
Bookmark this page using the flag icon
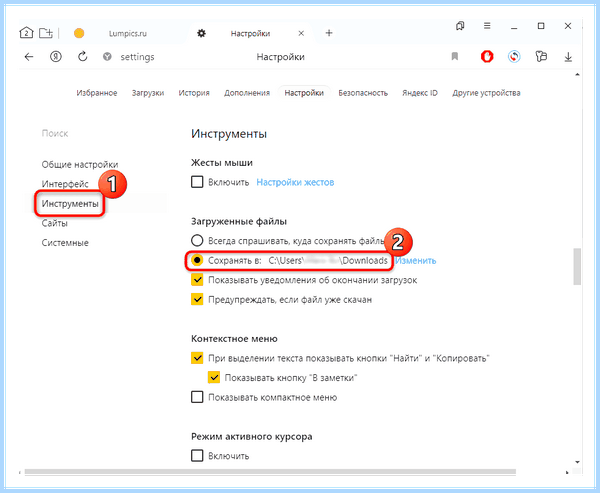point(455,57)
